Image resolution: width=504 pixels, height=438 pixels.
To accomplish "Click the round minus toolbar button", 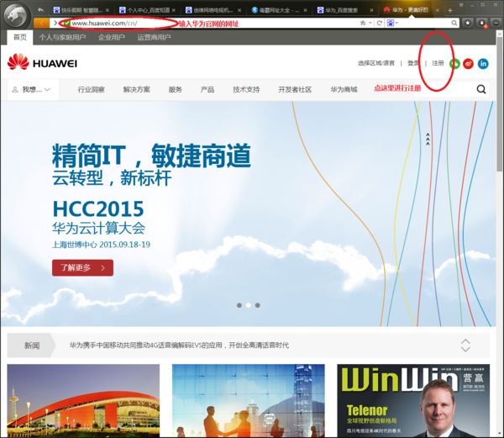I will pos(496,23).
